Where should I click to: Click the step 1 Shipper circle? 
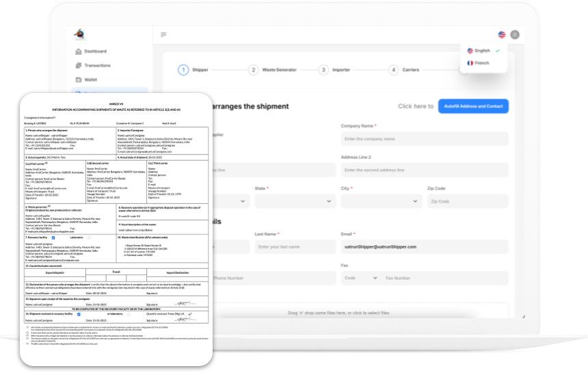[x=183, y=69]
